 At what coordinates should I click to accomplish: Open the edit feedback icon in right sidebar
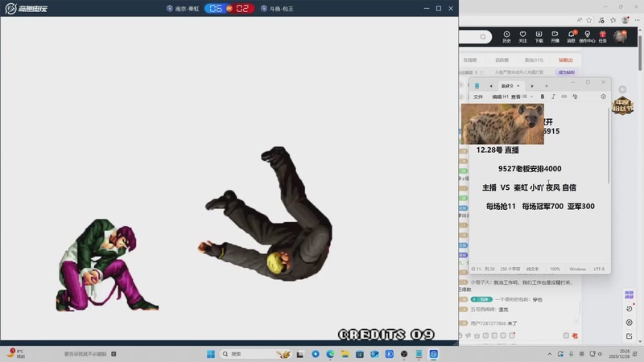[x=629, y=336]
